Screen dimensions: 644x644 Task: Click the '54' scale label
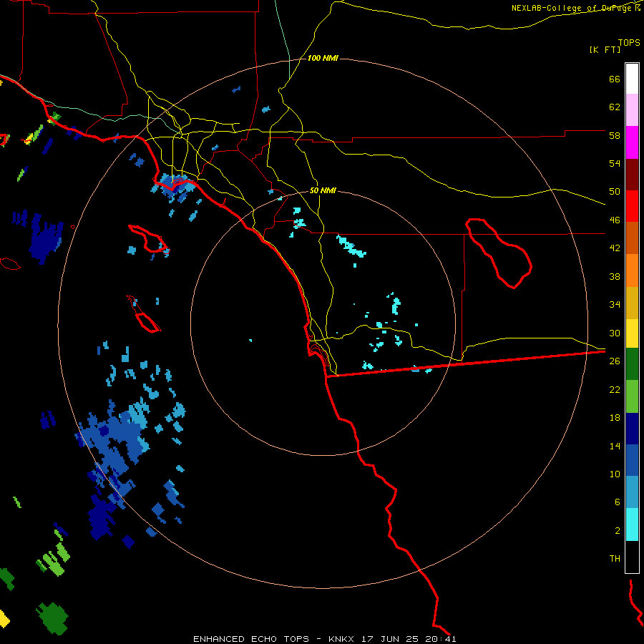(x=615, y=163)
